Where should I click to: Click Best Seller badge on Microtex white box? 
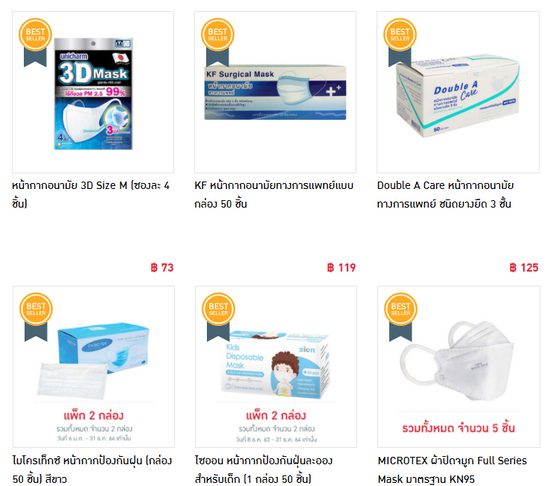(36, 316)
